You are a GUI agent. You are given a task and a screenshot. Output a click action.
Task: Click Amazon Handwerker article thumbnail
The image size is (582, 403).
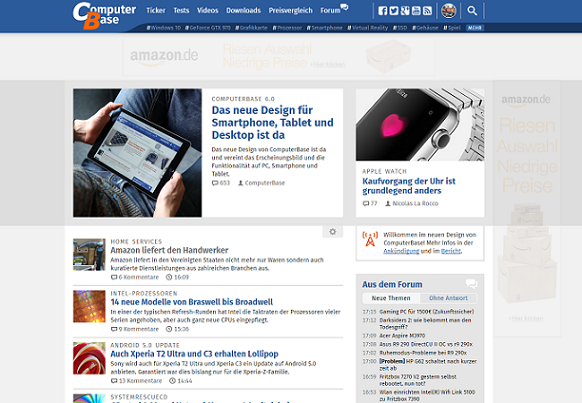pyautogui.click(x=89, y=255)
